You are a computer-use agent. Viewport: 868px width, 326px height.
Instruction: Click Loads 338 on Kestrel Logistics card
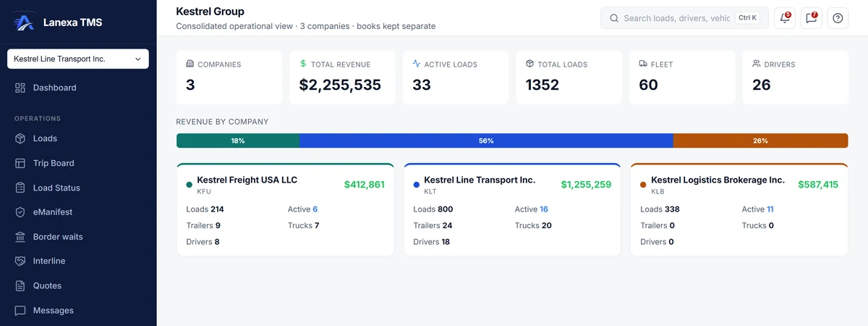click(660, 209)
